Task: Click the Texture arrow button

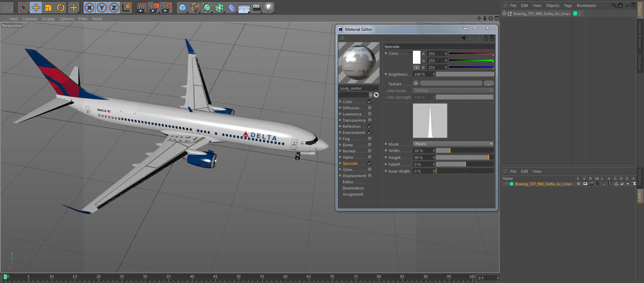Action: point(416,83)
